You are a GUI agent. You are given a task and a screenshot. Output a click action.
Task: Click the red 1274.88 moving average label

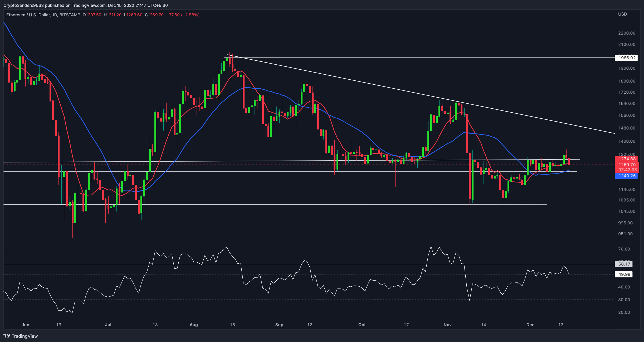[626, 159]
